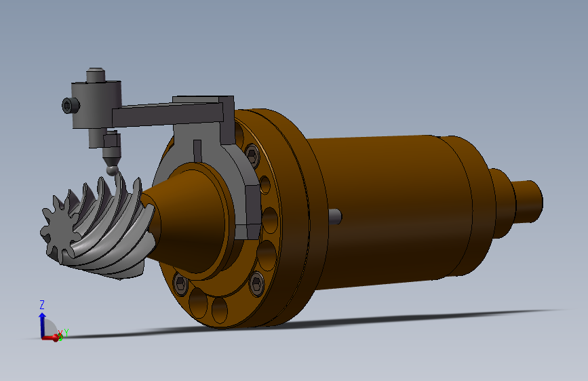Click the red X axis arrow of triad
This screenshot has height=381, width=588.
tap(51, 338)
